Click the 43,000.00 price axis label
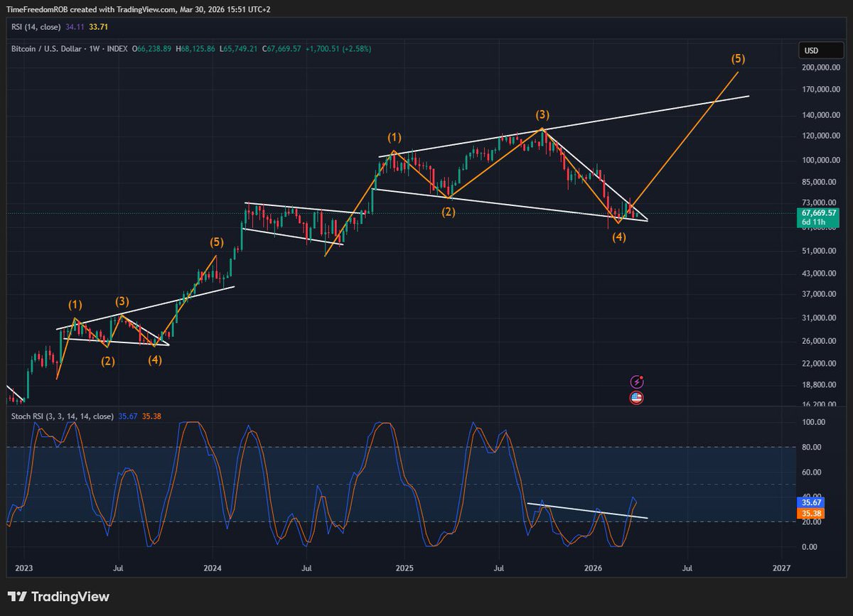853x616 pixels. pos(818,274)
